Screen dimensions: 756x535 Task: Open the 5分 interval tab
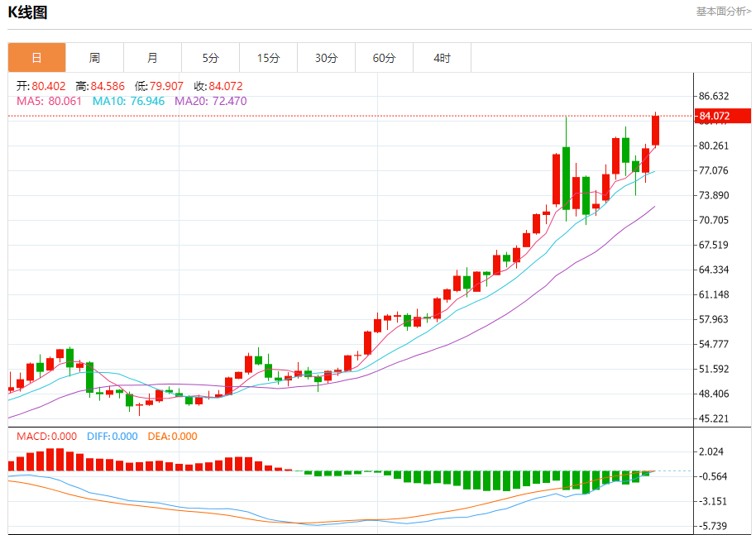pos(210,58)
